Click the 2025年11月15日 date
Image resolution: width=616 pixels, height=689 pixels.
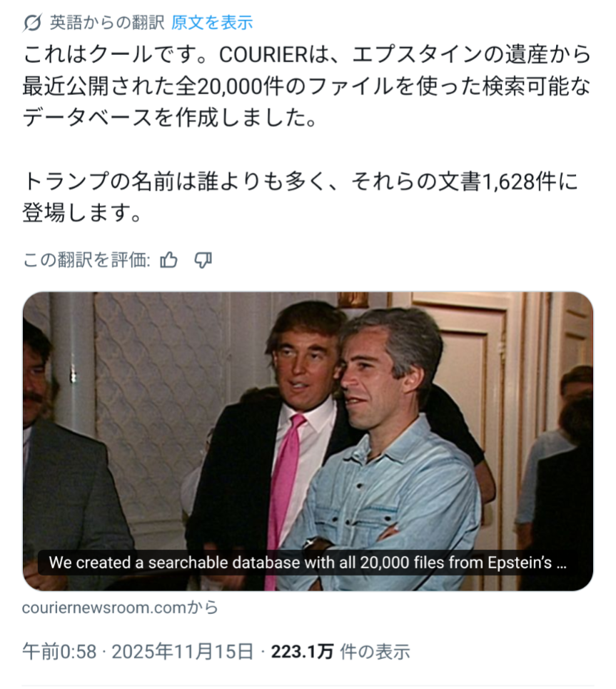[182, 651]
